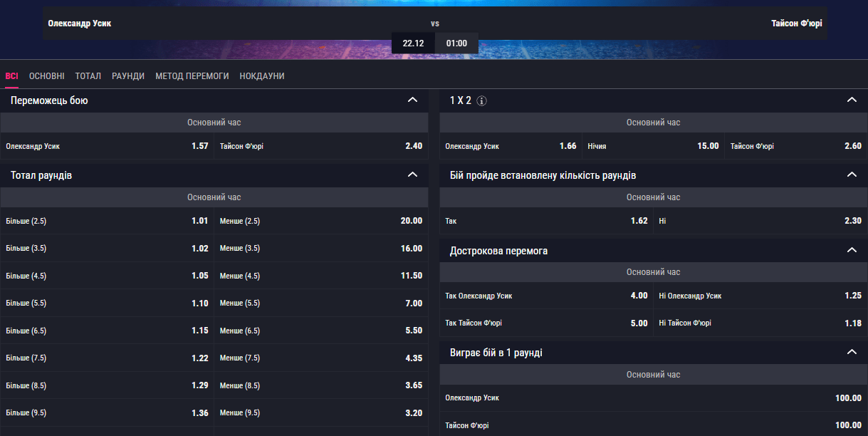Collapse Бій пройде встановлену кількість раундів section
The image size is (868, 436).
[x=852, y=175]
